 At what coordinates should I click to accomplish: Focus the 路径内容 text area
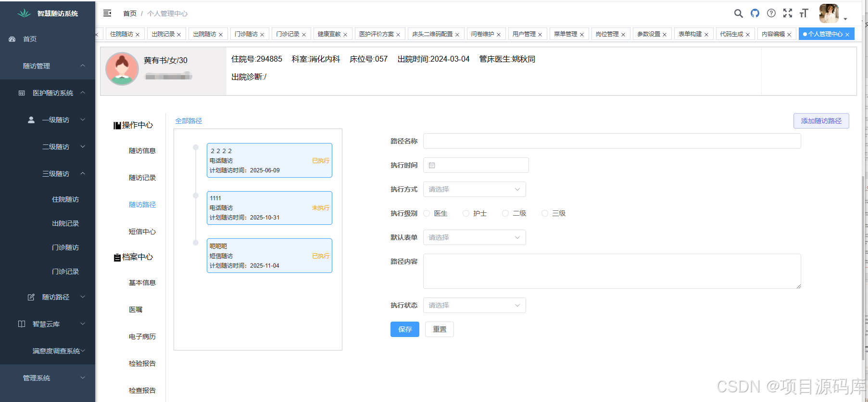point(612,272)
